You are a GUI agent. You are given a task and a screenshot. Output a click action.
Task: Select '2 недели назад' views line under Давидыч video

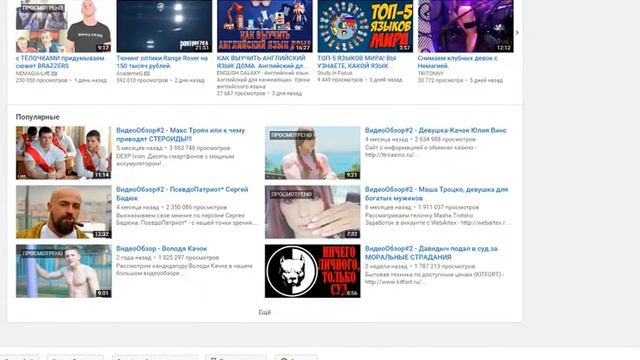420,266
